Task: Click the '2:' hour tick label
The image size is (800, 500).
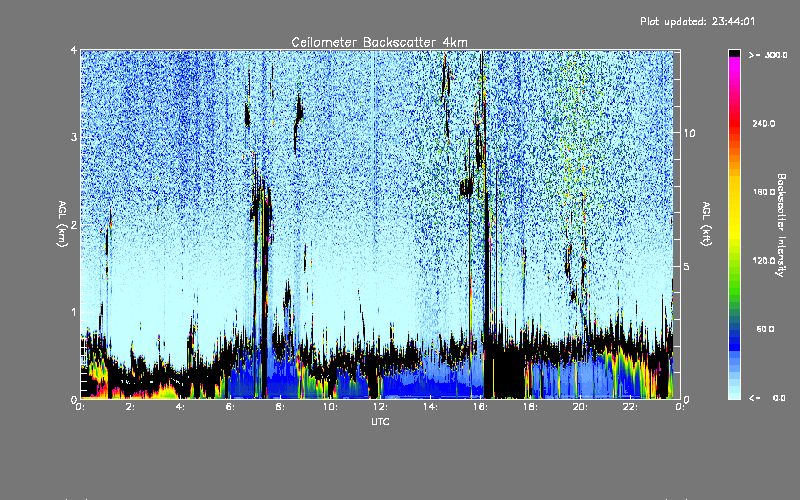Action: (130, 407)
